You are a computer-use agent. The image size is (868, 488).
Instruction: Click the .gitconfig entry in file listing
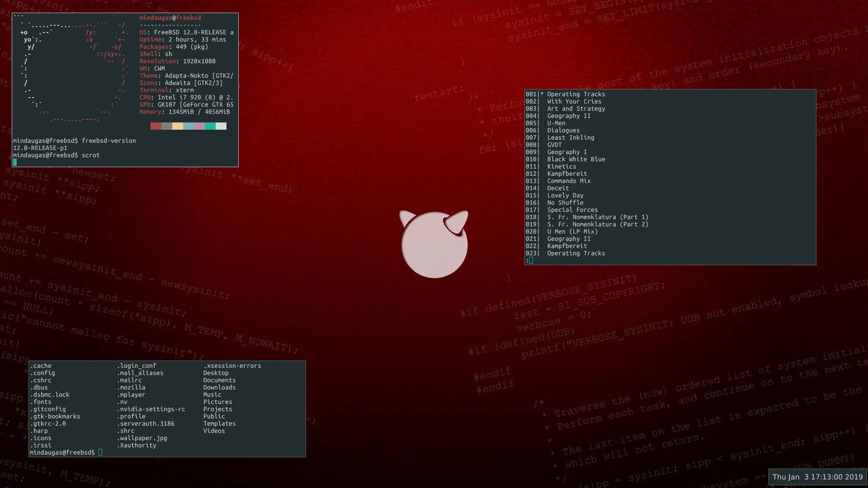[x=48, y=409]
